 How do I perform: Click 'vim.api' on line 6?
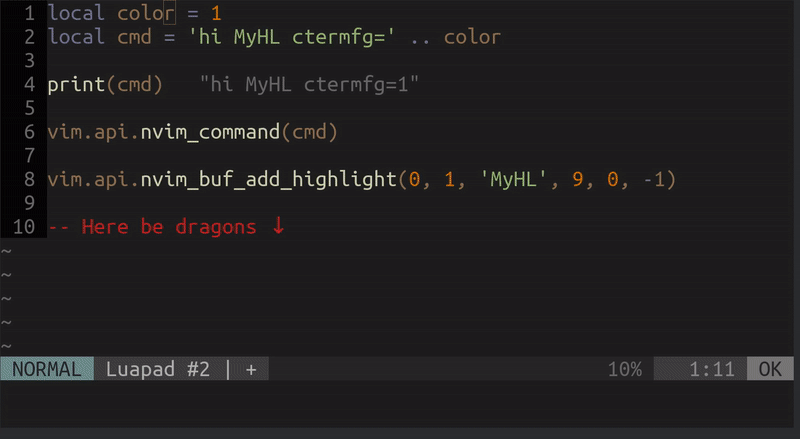(88, 132)
